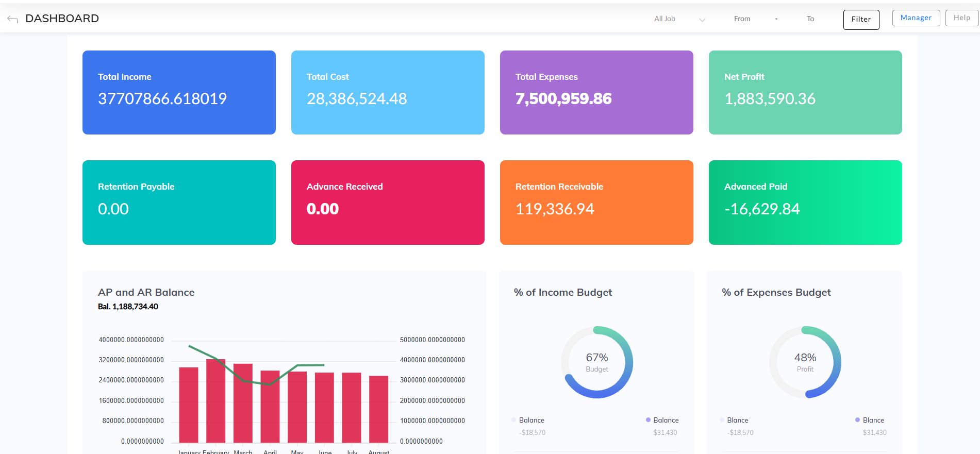Select the To date field
The image size is (980, 454).
click(x=810, y=19)
